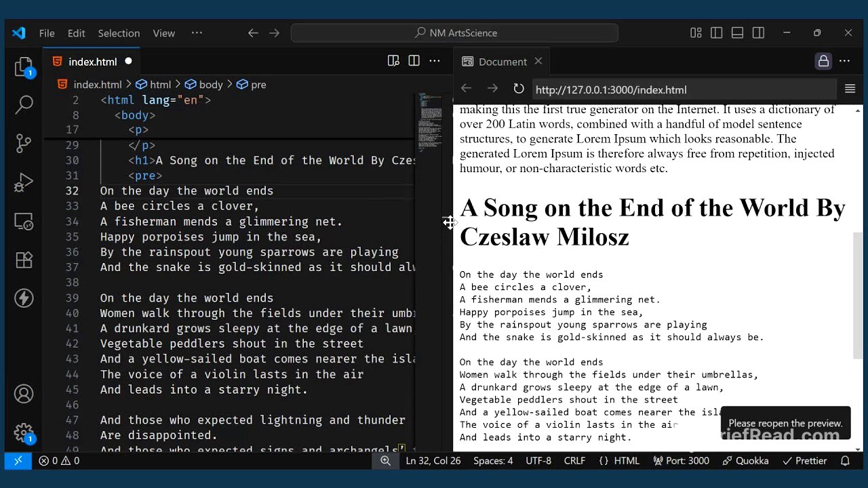
Task: Place cursor on code line 34
Action: click(221, 222)
